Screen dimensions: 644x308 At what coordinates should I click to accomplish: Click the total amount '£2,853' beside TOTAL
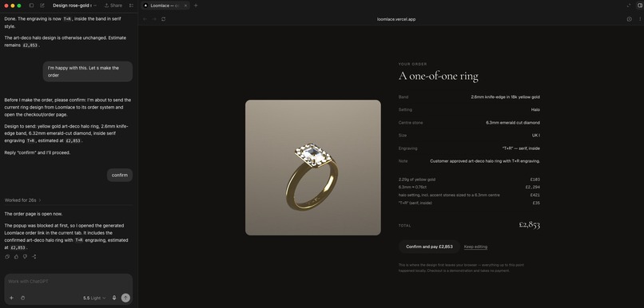(x=530, y=225)
